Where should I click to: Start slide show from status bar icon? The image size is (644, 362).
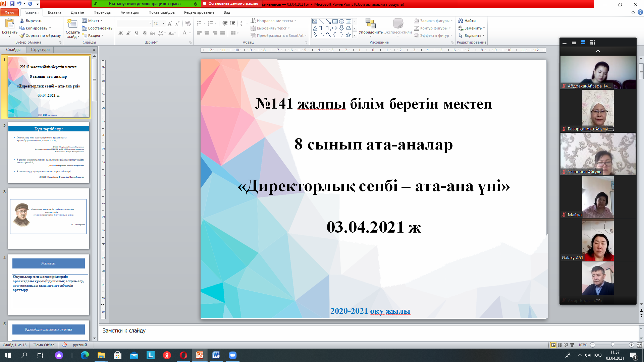572,345
